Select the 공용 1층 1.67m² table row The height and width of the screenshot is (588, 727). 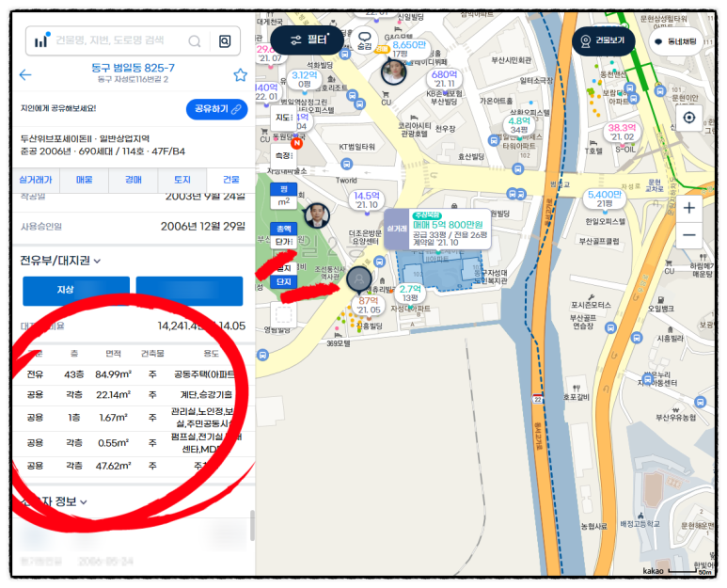pos(134,418)
